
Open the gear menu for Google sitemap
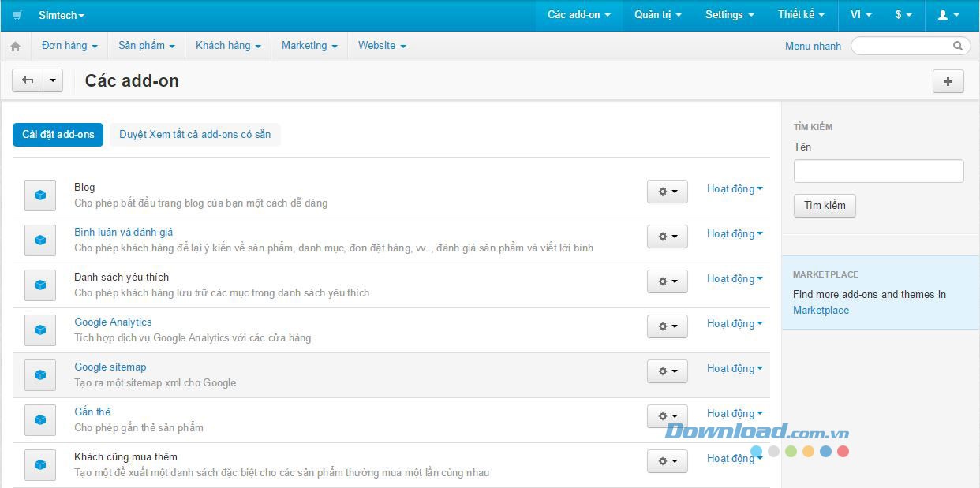[x=667, y=371]
